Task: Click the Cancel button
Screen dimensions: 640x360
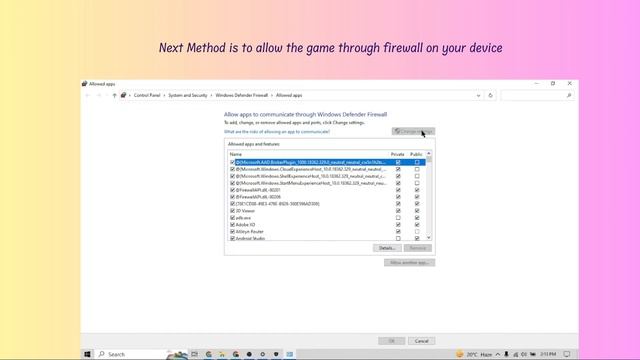Action: pyautogui.click(x=421, y=341)
